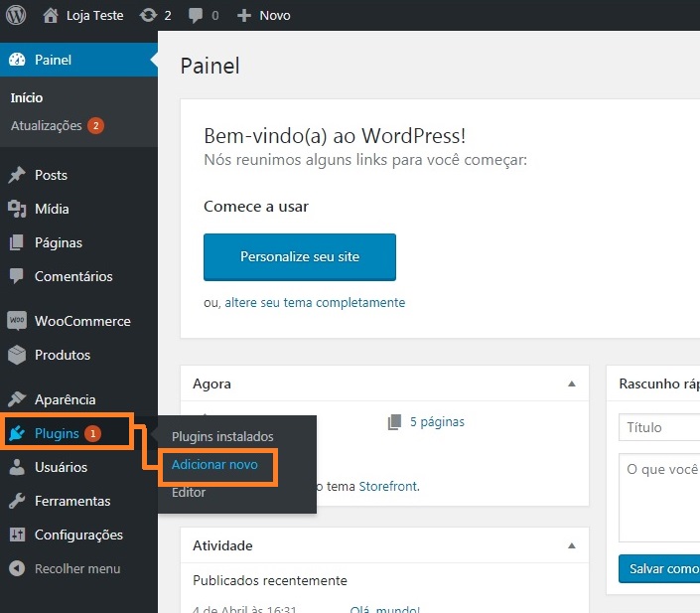Follow the altere seu tema completamente link
This screenshot has width=700, height=613.
tap(315, 302)
